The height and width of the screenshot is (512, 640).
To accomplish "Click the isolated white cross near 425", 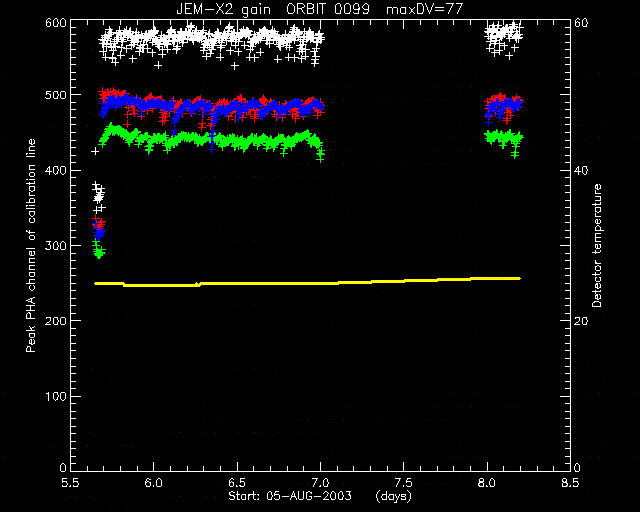I will tap(95, 151).
